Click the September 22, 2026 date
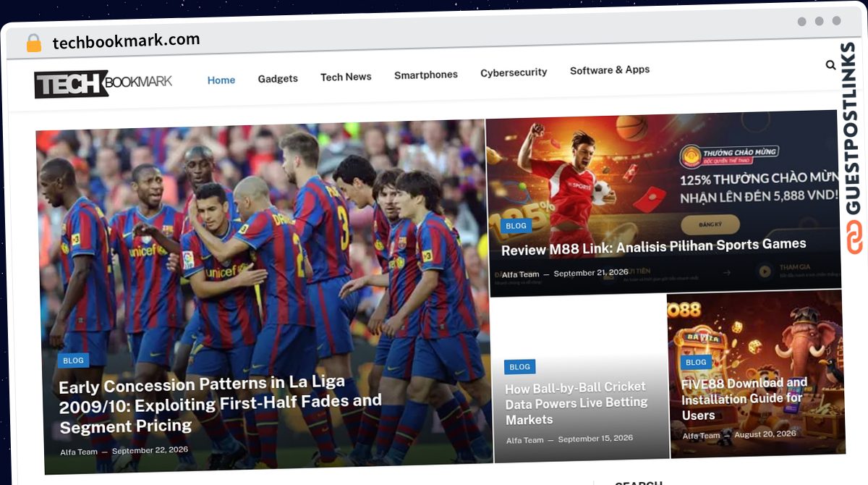Image resolution: width=868 pixels, height=485 pixels. pos(150,450)
